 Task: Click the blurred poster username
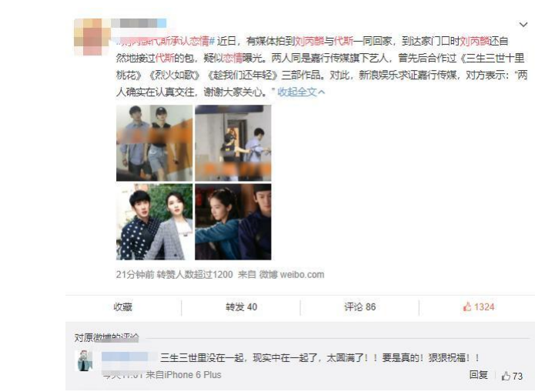[139, 23]
